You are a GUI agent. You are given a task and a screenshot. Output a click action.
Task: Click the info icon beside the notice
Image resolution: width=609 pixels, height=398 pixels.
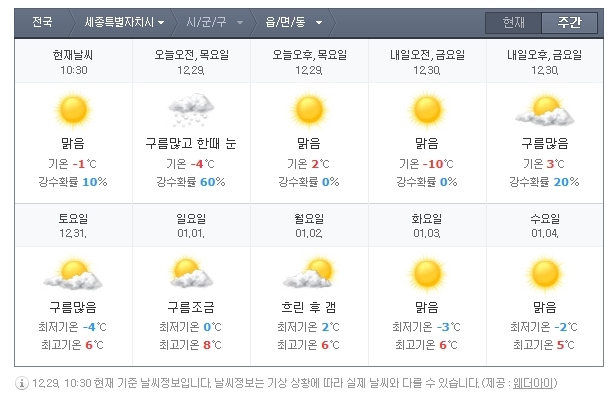[x=22, y=383]
